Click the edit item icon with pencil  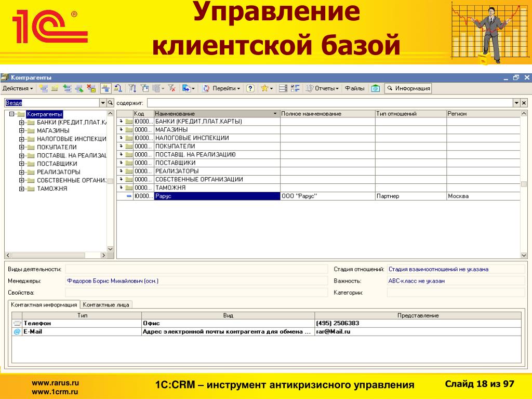coord(79,88)
